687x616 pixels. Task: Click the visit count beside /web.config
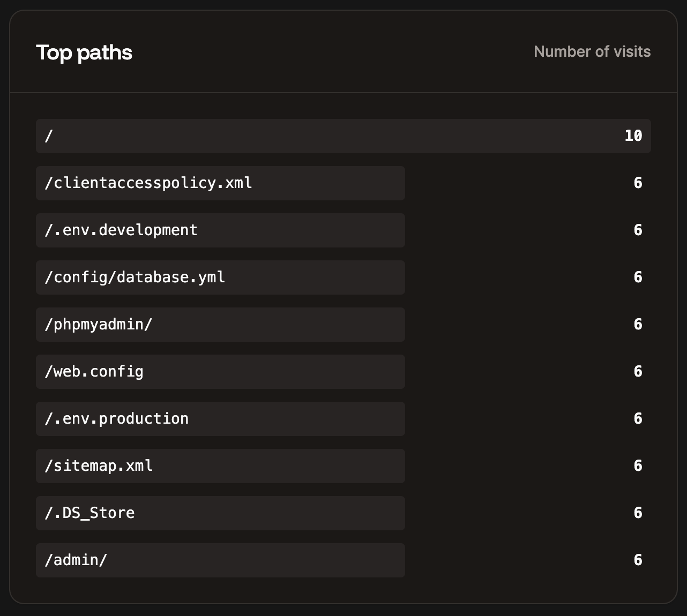638,371
